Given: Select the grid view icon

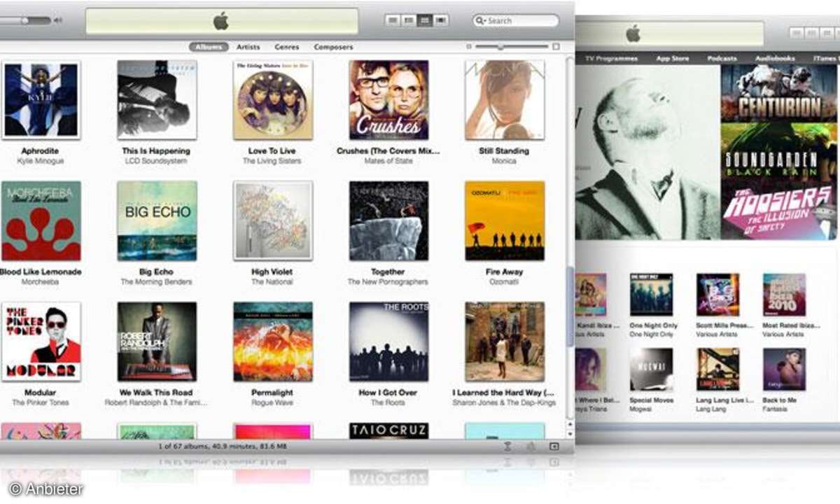Looking at the screenshot, I should coord(424,20).
